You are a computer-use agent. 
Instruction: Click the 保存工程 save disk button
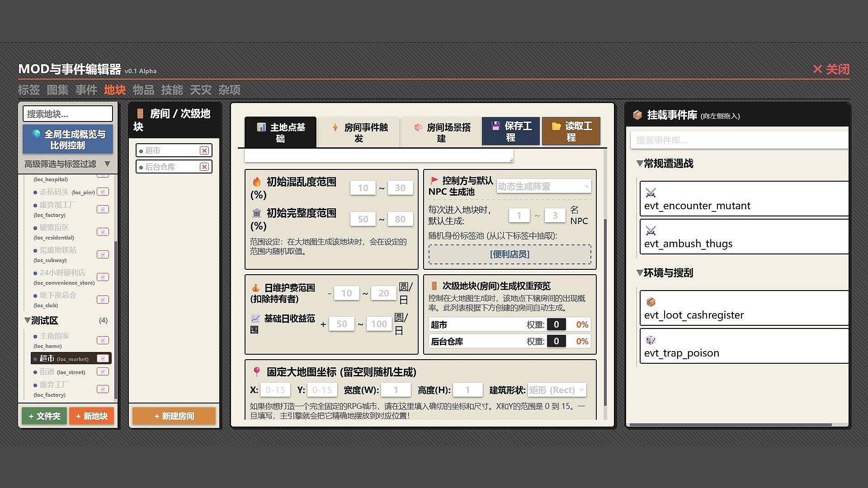(x=511, y=131)
